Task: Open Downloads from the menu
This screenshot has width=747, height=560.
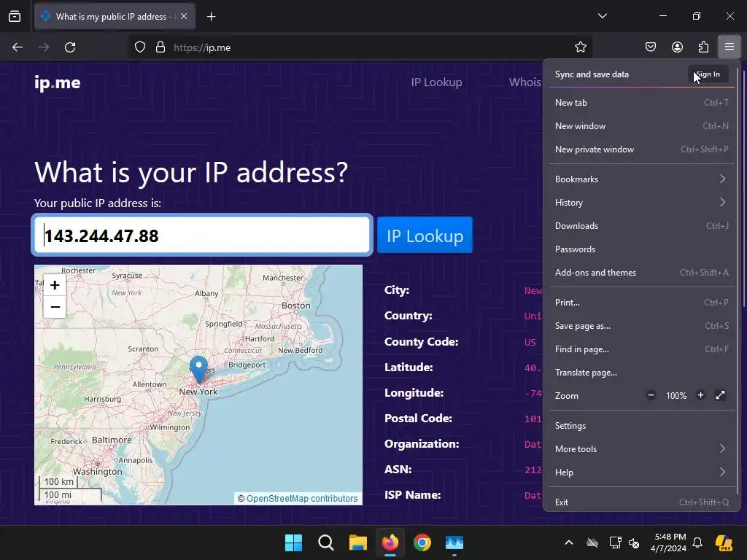Action: pyautogui.click(x=641, y=226)
